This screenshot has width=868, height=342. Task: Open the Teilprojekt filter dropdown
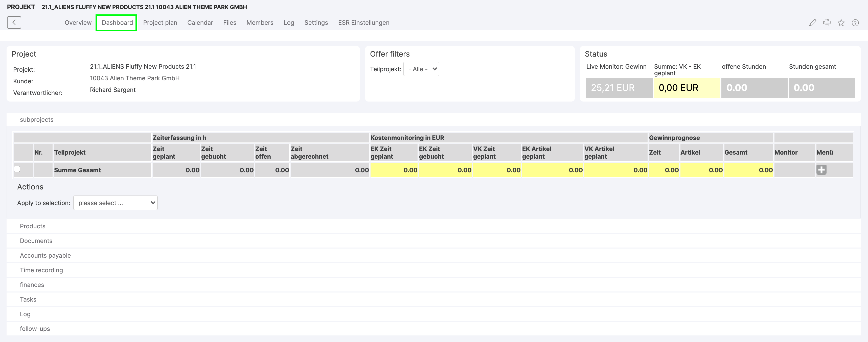click(421, 69)
